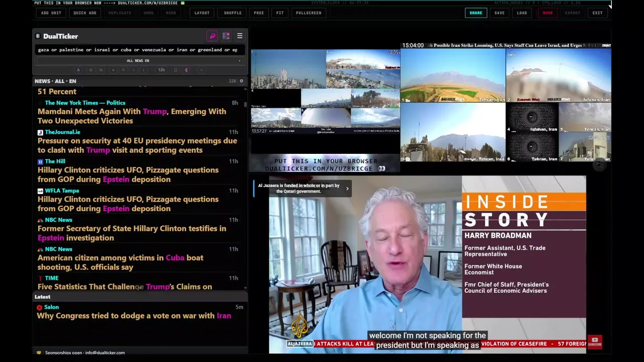Click the zoom in magnifier icon
This screenshot has width=644, height=362.
point(101,70)
